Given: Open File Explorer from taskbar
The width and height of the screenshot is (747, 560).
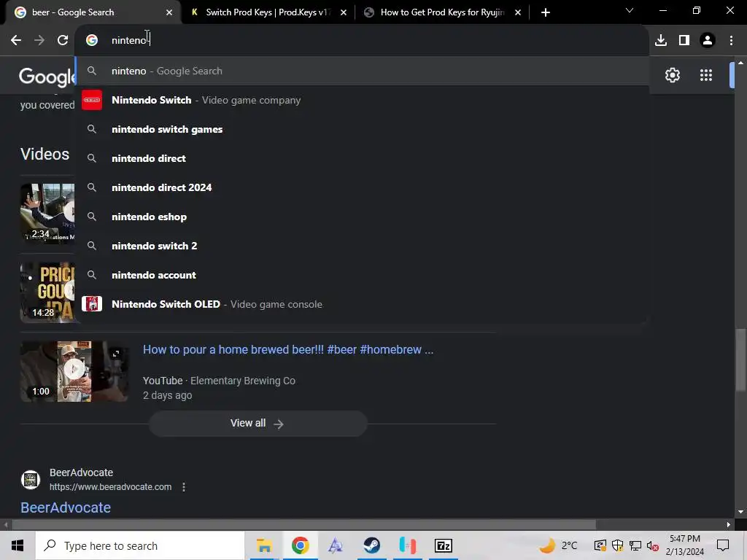Looking at the screenshot, I should coord(264,545).
